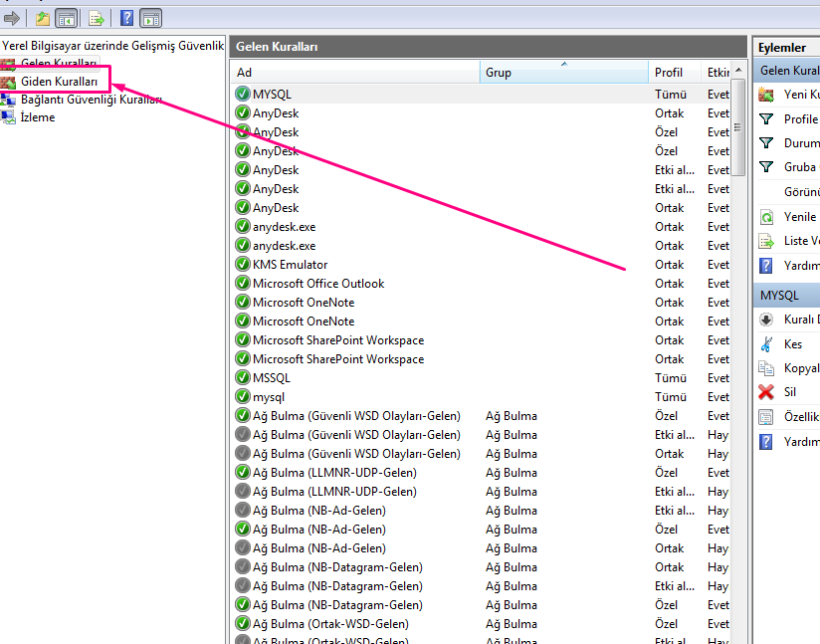Click the icon beside Bağlantı Güvenliği Kuralları
820x644 pixels.
[x=8, y=100]
